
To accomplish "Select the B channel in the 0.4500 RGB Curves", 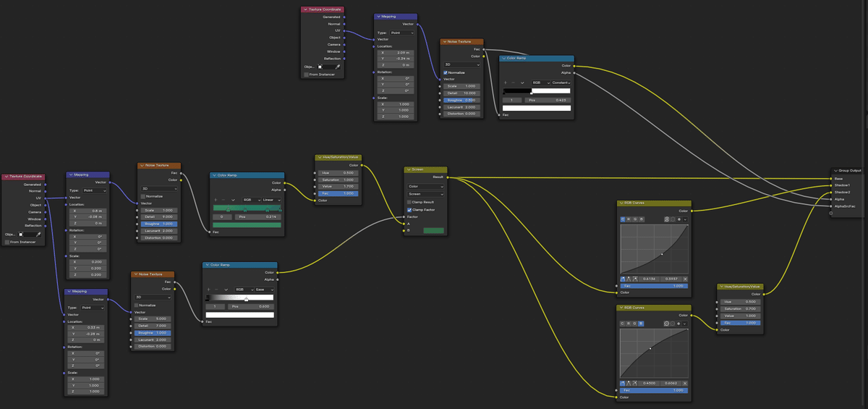I will (641, 324).
